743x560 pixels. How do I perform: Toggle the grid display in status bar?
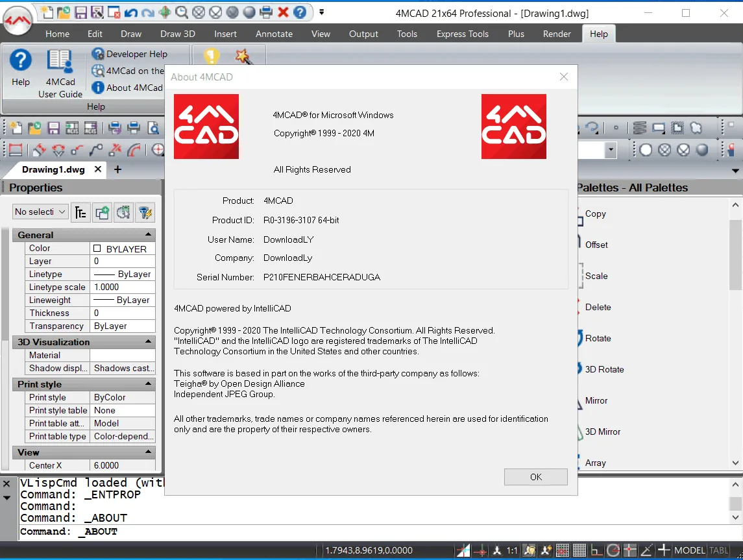click(x=579, y=550)
